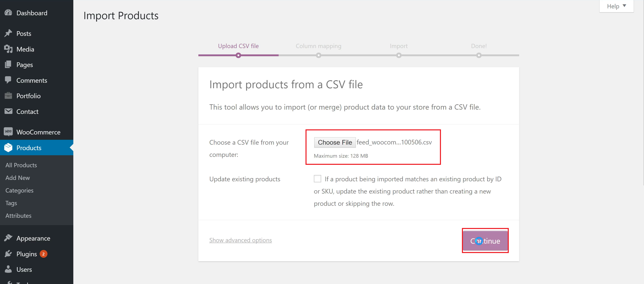The width and height of the screenshot is (644, 284).
Task: Expand the Help dropdown tab
Action: 616,6
